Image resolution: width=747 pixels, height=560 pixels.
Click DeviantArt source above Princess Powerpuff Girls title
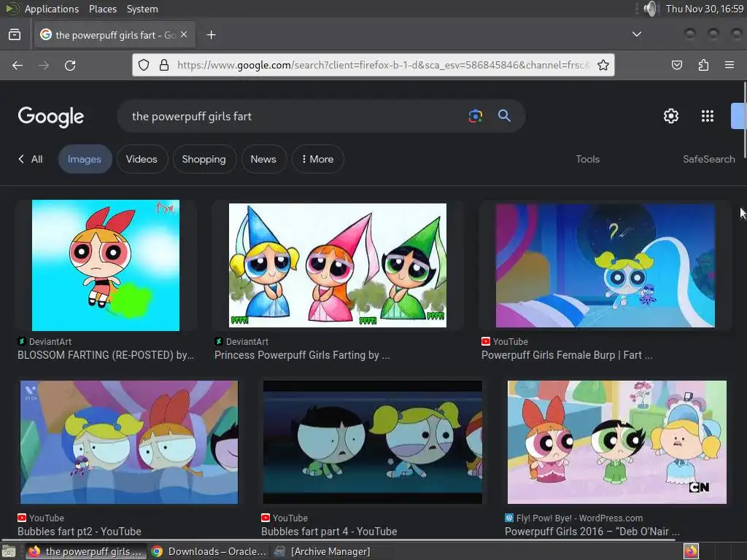[x=241, y=341]
